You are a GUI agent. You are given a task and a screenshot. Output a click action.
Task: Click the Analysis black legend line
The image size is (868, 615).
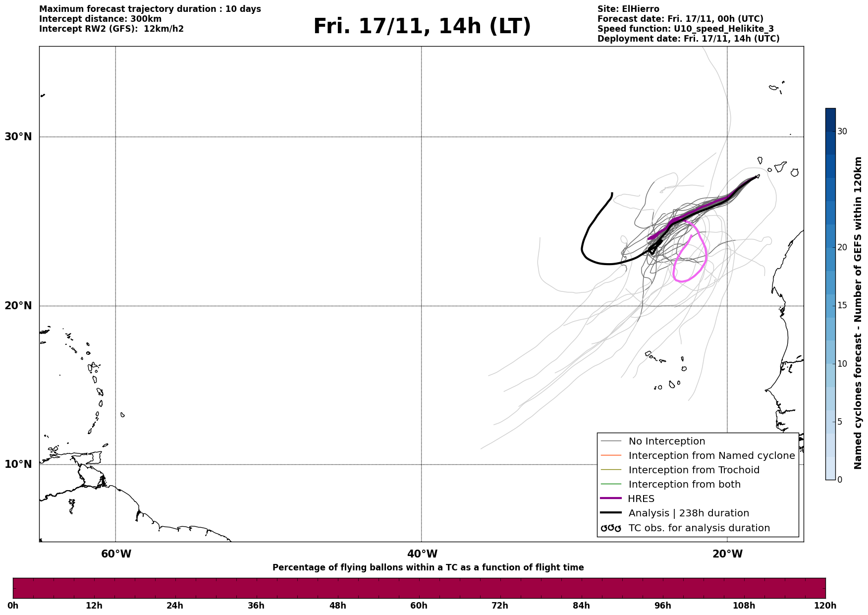[611, 513]
